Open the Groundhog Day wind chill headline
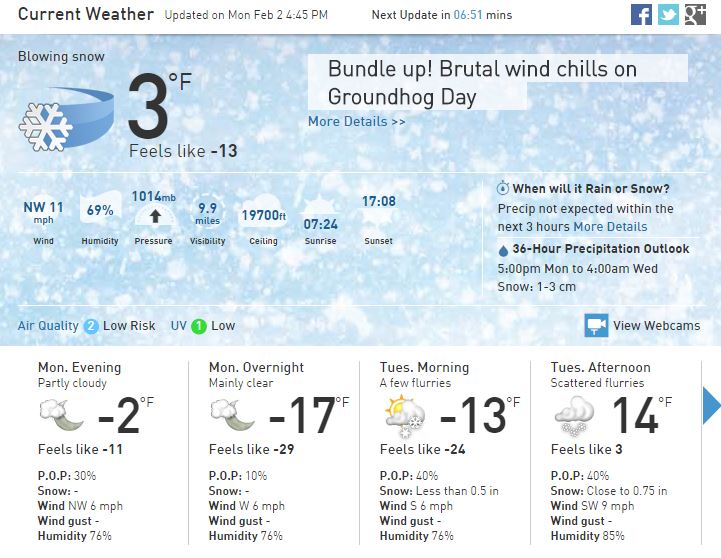 482,83
